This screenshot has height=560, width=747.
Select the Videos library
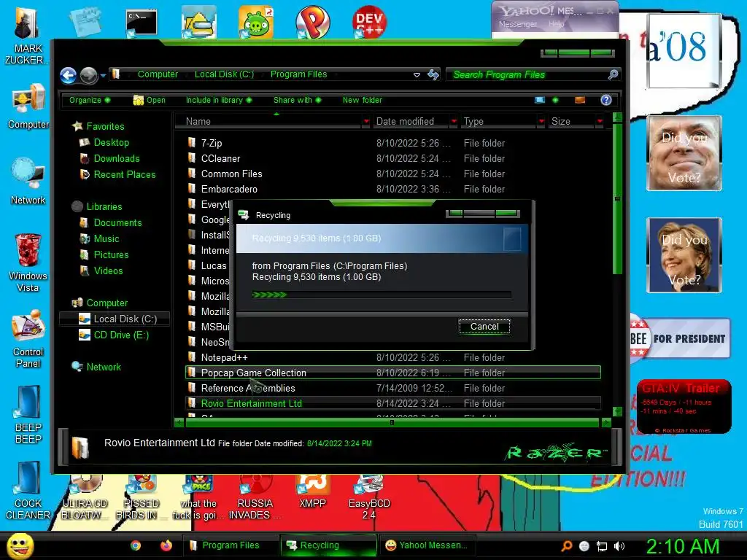click(x=108, y=271)
